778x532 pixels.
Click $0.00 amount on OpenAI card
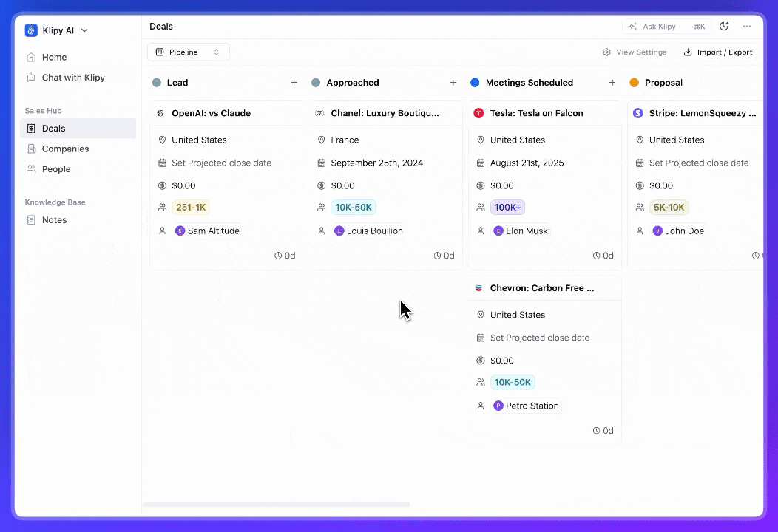click(183, 186)
